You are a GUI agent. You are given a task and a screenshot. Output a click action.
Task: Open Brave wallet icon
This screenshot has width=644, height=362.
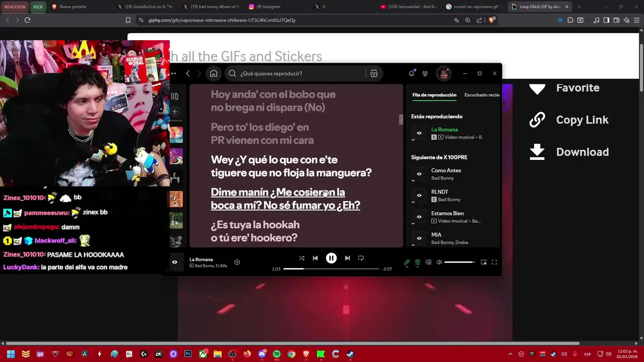click(616, 20)
